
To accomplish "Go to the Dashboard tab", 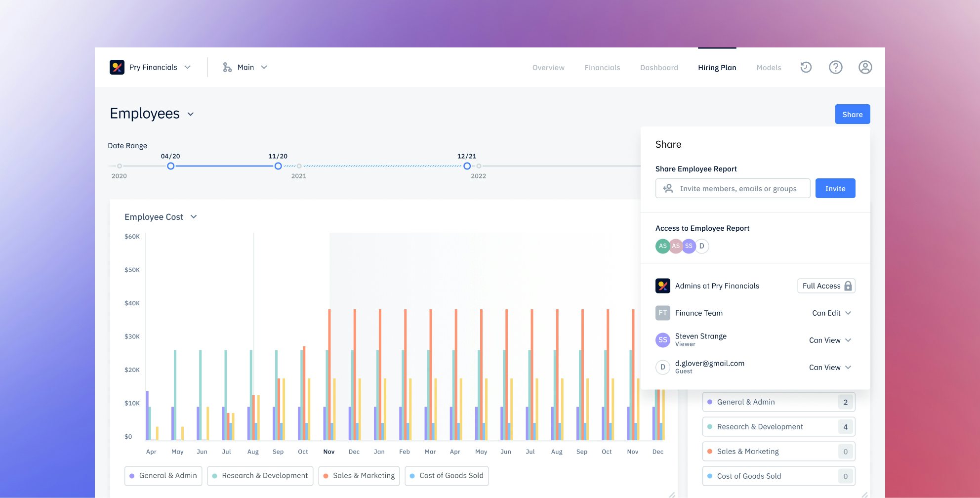I will pos(659,68).
